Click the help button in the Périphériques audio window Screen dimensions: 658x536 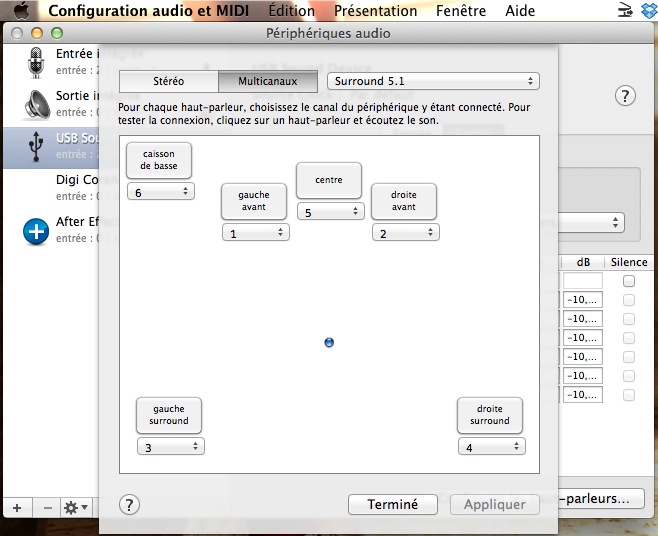625,96
